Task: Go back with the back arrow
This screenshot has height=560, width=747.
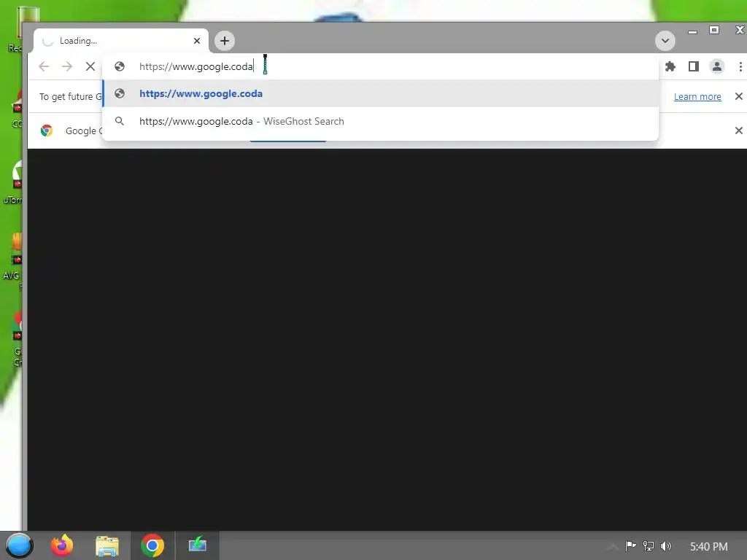Action: (x=44, y=66)
